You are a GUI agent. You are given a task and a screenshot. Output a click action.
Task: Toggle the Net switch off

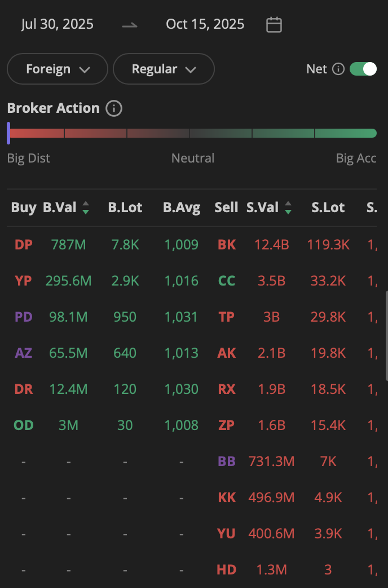[363, 69]
